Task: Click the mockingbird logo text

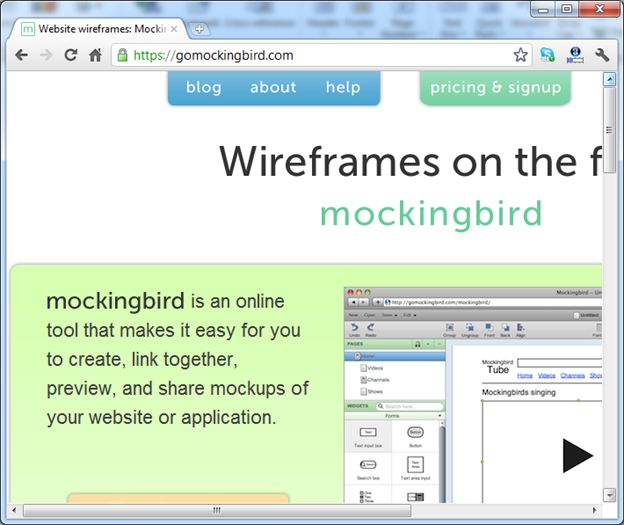Action: tap(431, 214)
